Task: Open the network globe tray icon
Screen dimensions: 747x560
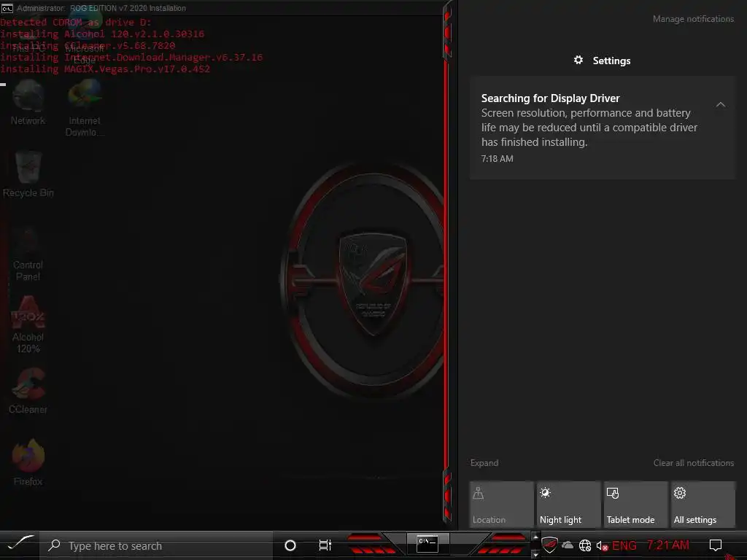Action: pyautogui.click(x=585, y=545)
